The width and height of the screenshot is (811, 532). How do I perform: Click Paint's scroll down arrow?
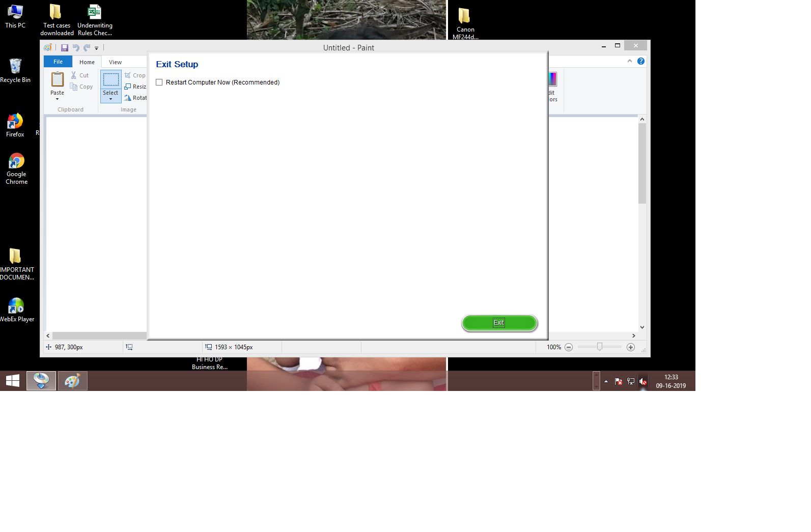coord(642,327)
